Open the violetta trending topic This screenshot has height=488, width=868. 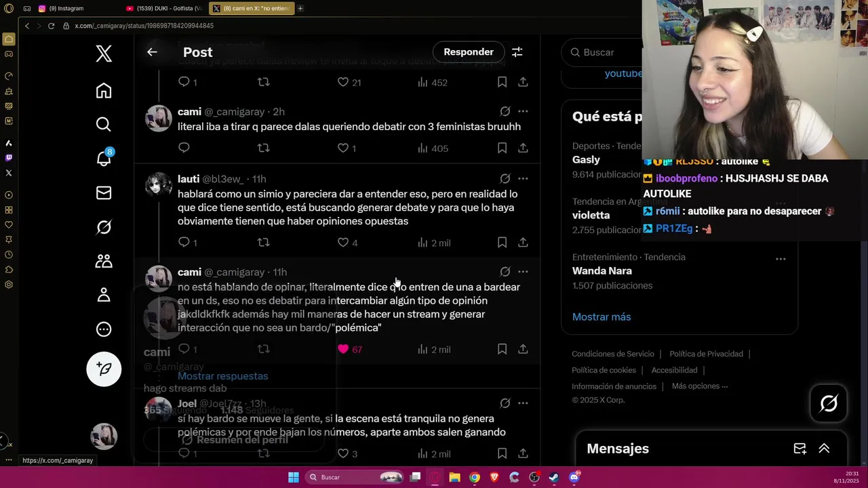coord(591,216)
